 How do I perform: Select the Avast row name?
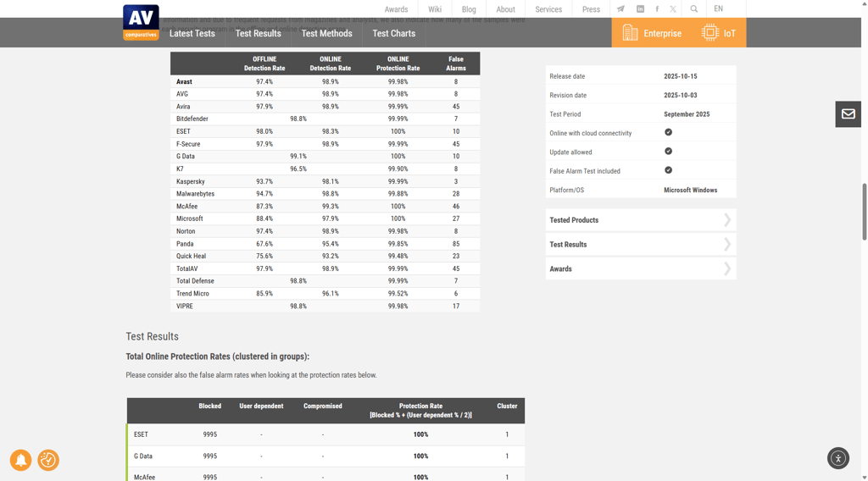click(x=184, y=81)
